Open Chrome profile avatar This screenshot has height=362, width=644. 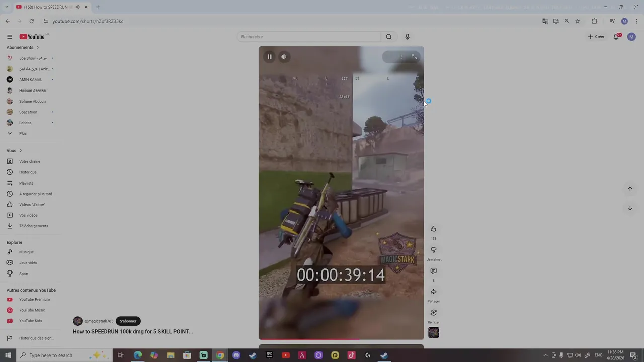pyautogui.click(x=624, y=21)
